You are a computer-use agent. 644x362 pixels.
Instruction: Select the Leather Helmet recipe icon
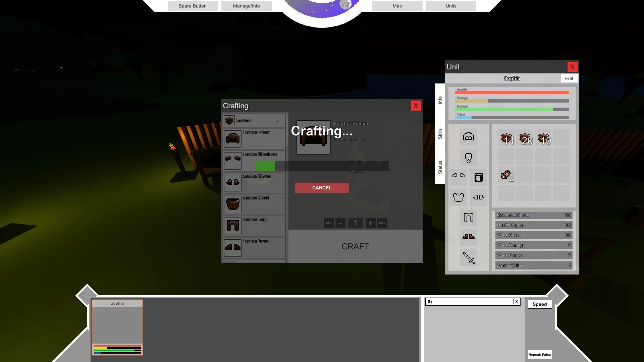point(232,139)
